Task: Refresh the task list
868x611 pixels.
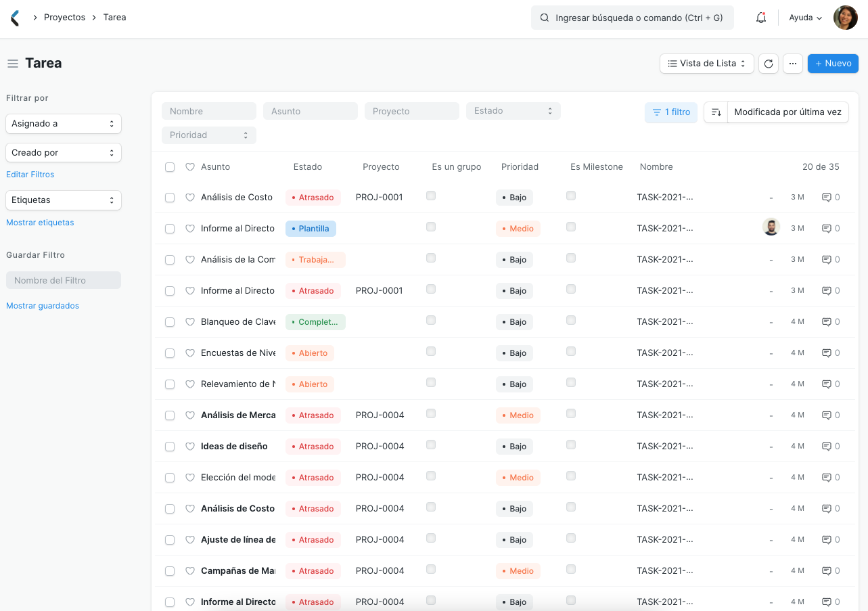Action: (x=769, y=64)
